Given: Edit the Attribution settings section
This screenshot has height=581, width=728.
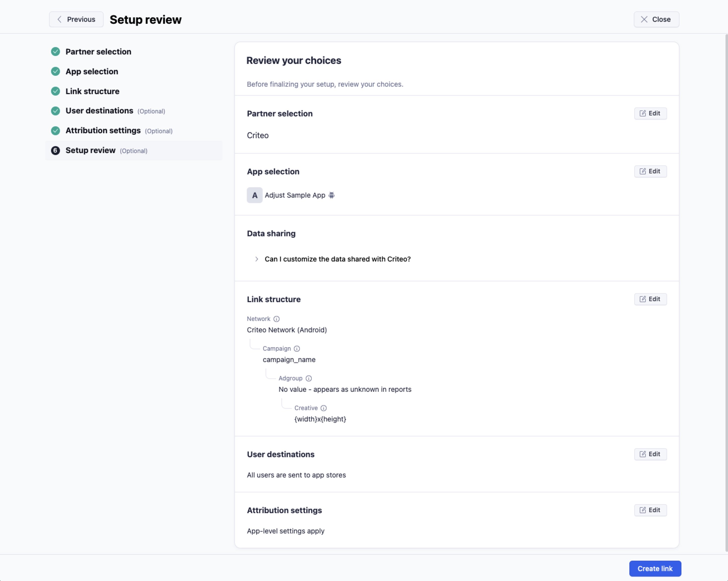Looking at the screenshot, I should [x=650, y=510].
